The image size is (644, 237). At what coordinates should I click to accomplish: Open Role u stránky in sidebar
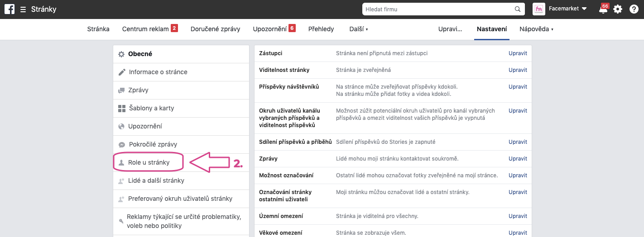pos(149,162)
